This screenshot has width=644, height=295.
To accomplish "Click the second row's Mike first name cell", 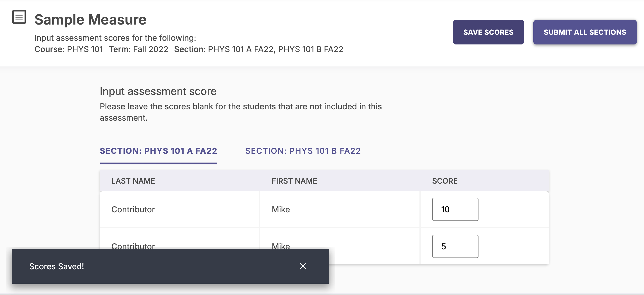I will [281, 246].
